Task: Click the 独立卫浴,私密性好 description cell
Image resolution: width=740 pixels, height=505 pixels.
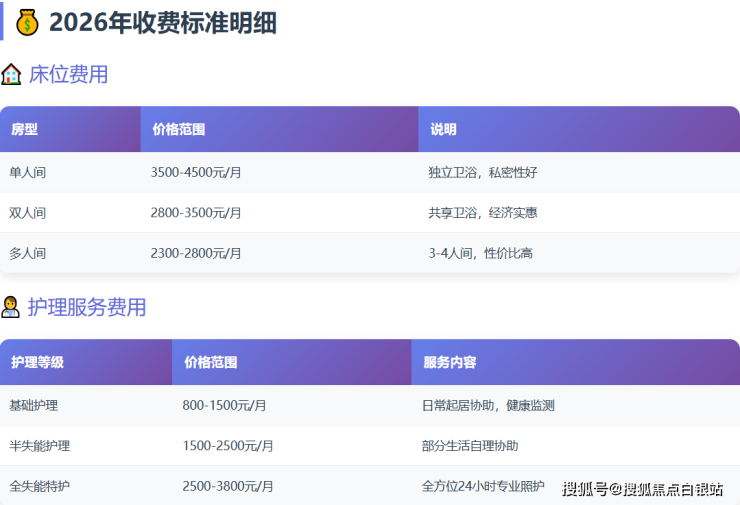Action: [x=483, y=172]
